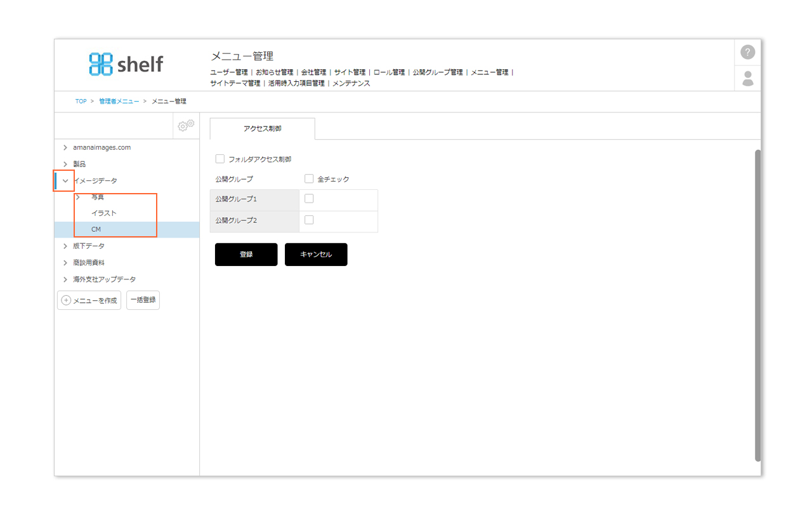Select the イラスト tree item
812x508 pixels.
pyautogui.click(x=104, y=213)
